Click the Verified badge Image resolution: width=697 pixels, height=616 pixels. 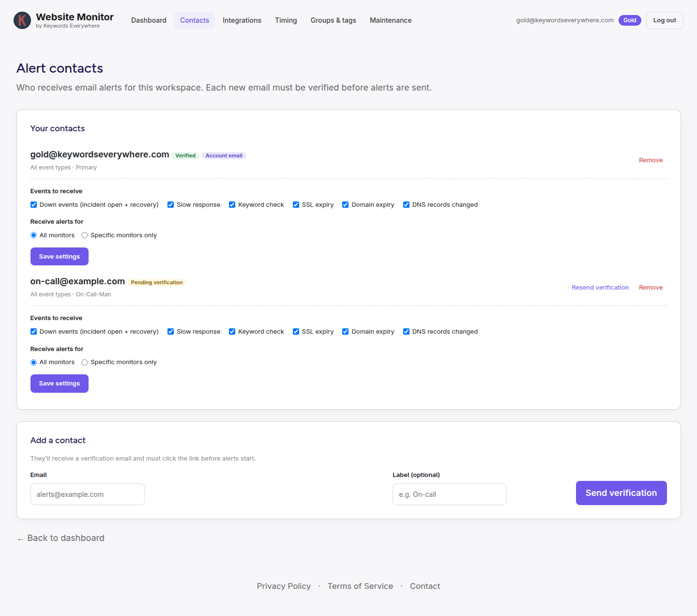tap(185, 155)
